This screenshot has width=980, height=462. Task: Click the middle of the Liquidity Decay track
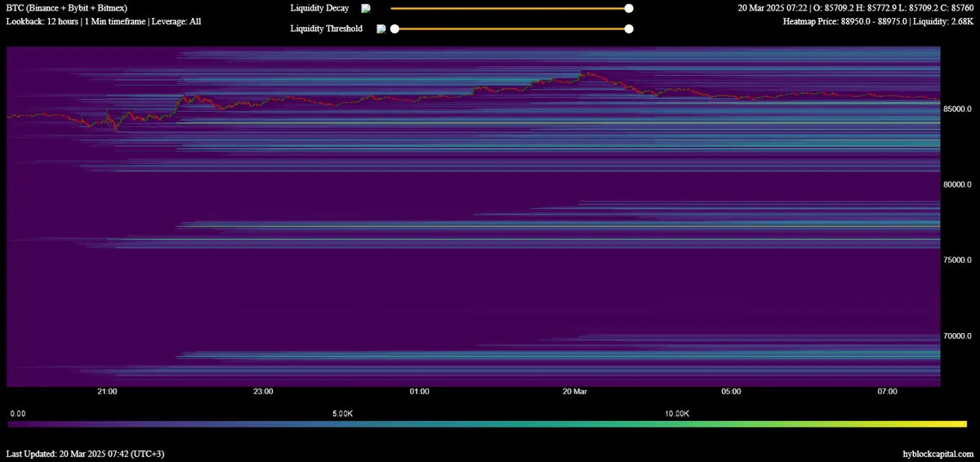point(510,8)
